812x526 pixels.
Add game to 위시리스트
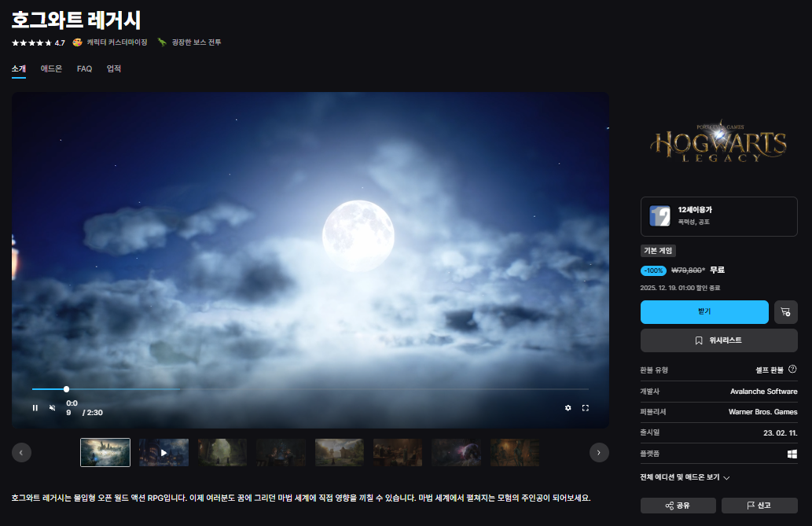[718, 340]
